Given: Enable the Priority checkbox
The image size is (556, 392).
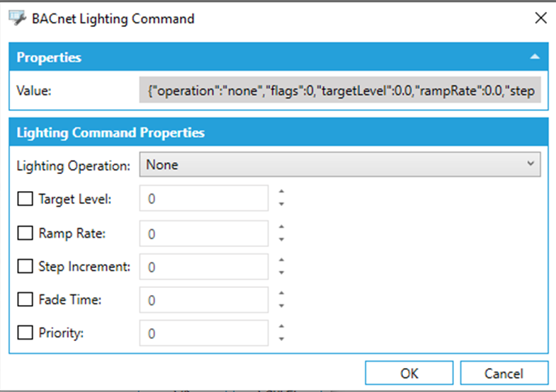Looking at the screenshot, I should (25, 333).
